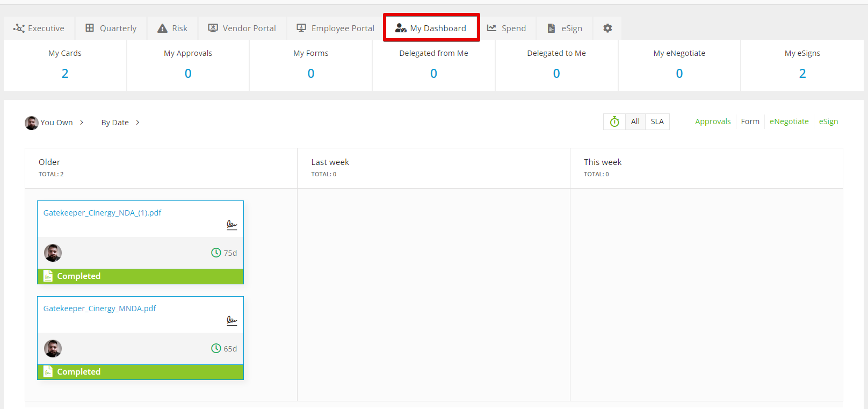
Task: Open the settings gear tab
Action: coord(607,28)
